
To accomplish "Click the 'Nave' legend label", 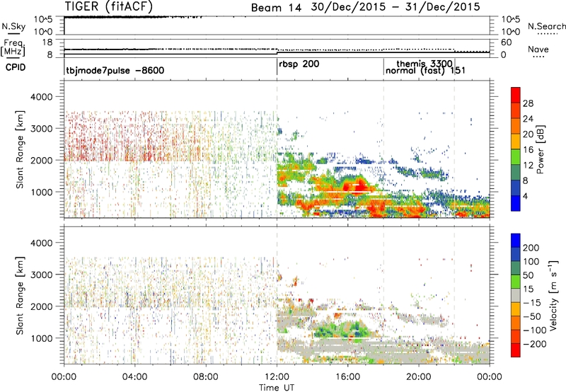I will point(538,49).
